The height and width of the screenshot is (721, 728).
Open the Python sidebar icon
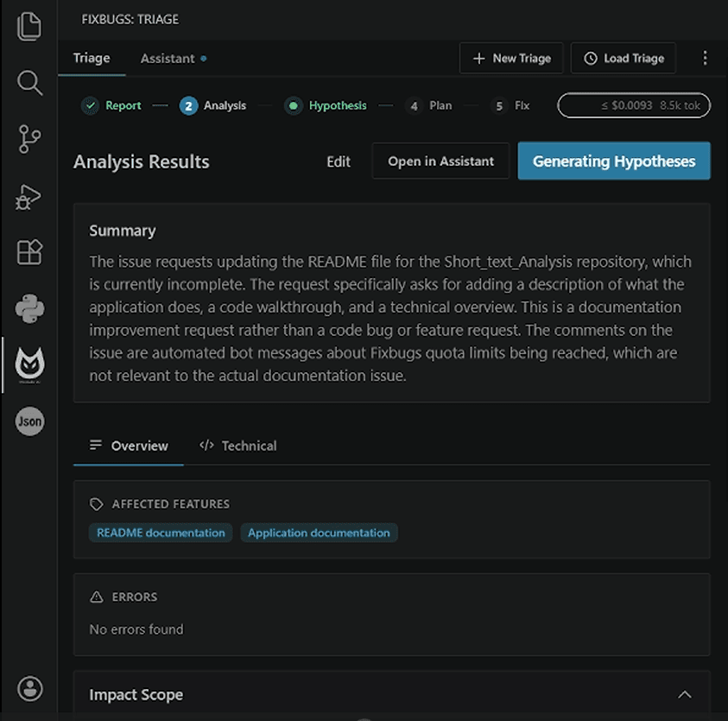coord(29,309)
